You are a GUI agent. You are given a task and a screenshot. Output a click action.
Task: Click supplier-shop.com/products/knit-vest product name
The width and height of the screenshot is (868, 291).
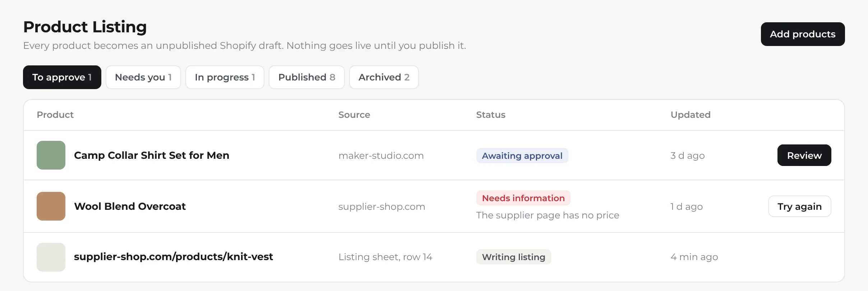click(174, 257)
